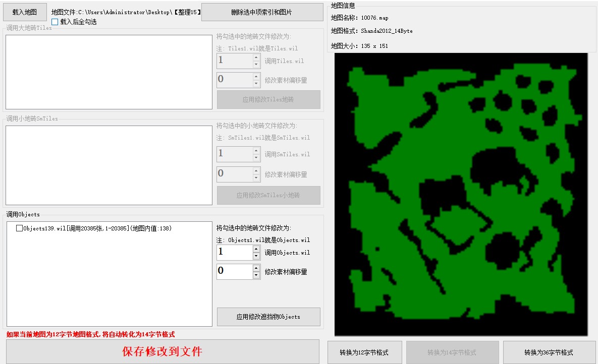Click 保存修改到文件 save button
598x364 pixels.
(162, 351)
